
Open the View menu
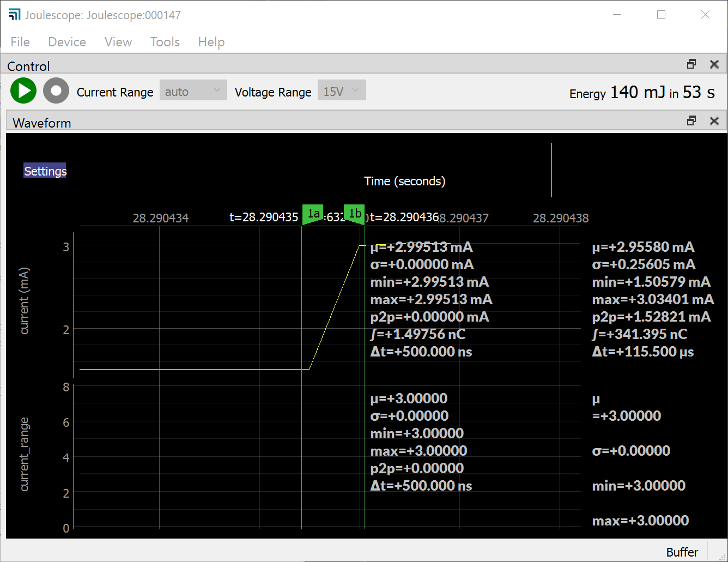[118, 42]
